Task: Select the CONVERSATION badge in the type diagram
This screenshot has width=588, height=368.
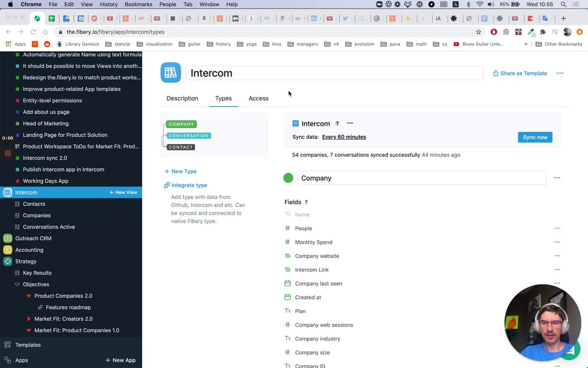Action: coord(189,136)
